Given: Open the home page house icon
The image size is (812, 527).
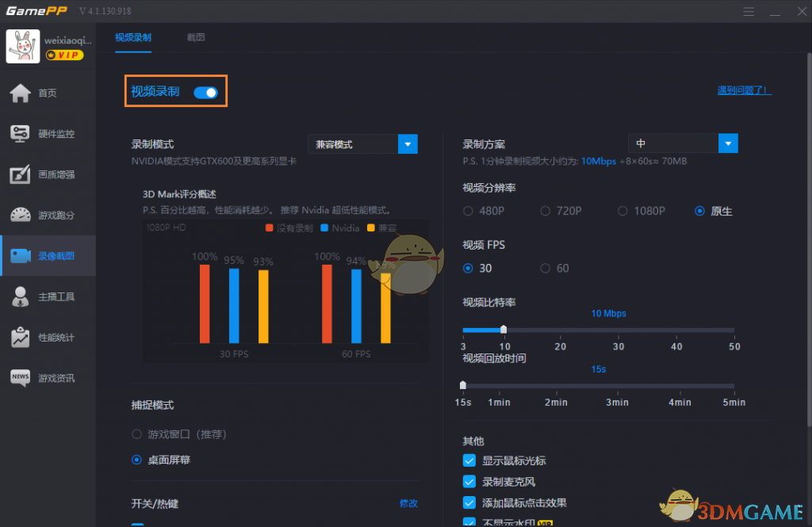Looking at the screenshot, I should (20, 94).
